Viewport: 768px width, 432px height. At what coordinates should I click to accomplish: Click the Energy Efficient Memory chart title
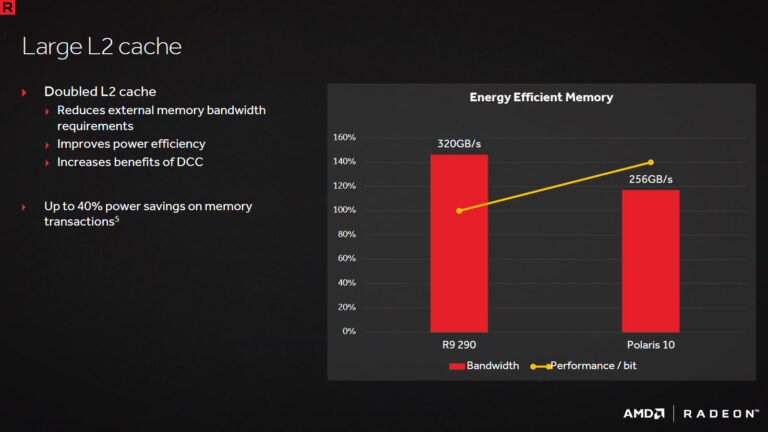click(541, 98)
